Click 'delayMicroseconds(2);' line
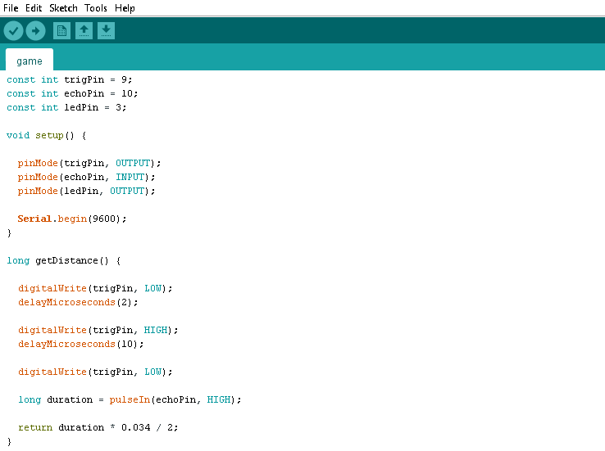605x451 pixels. coord(78,302)
